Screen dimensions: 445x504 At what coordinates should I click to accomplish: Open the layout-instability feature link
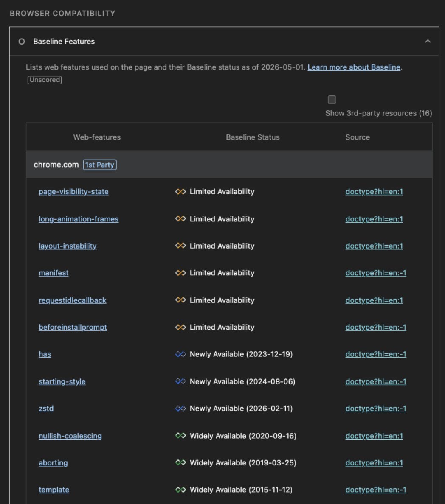click(68, 246)
